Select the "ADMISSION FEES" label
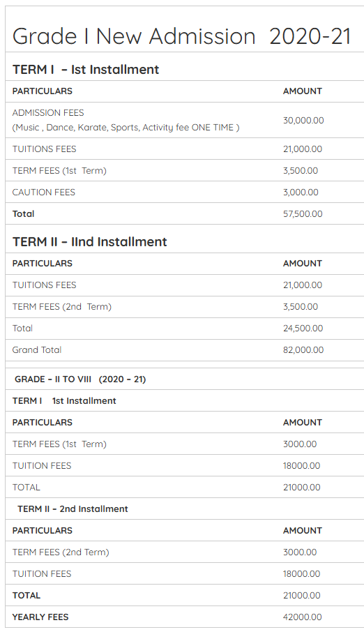Viewport: 364px width, 632px height. (48, 113)
